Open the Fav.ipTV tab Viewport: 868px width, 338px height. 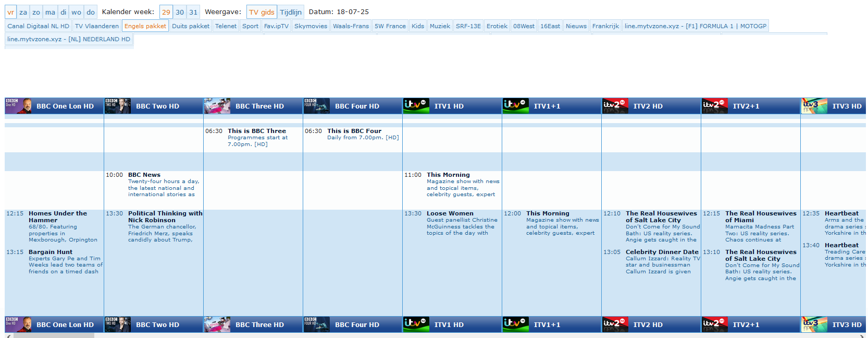coord(276,26)
